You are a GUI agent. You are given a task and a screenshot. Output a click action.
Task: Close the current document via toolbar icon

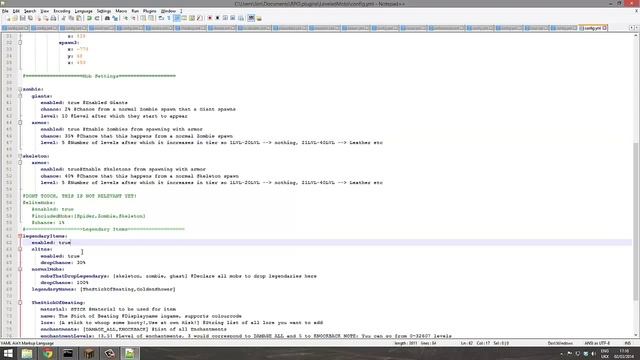pyautogui.click(x=38, y=18)
